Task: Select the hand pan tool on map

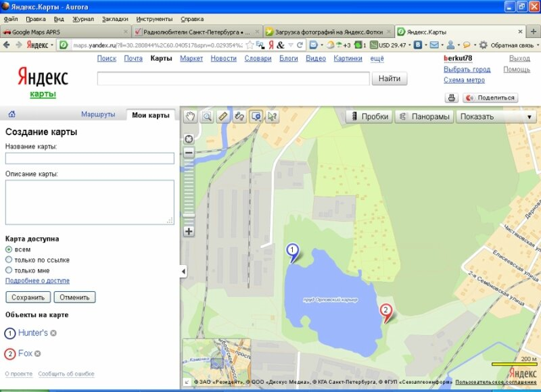Action: [x=190, y=116]
